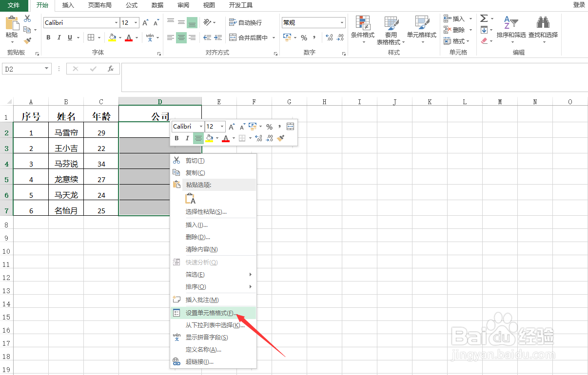Apply ribbon yellow fill color swatch
The height and width of the screenshot is (375, 588).
point(112,37)
